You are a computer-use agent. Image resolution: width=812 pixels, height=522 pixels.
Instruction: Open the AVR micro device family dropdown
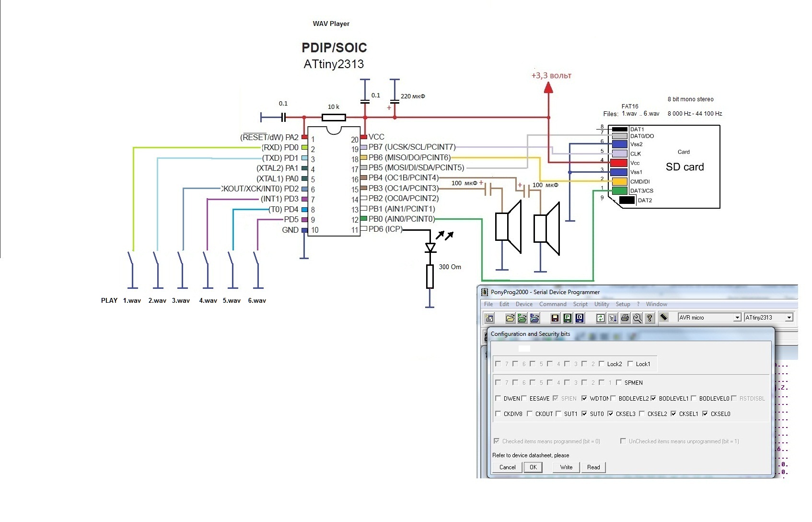(737, 318)
